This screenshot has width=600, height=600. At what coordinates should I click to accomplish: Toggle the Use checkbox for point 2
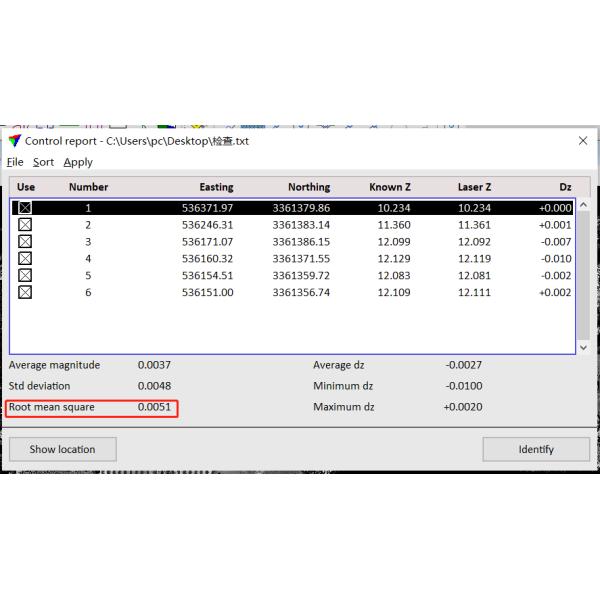(25, 225)
